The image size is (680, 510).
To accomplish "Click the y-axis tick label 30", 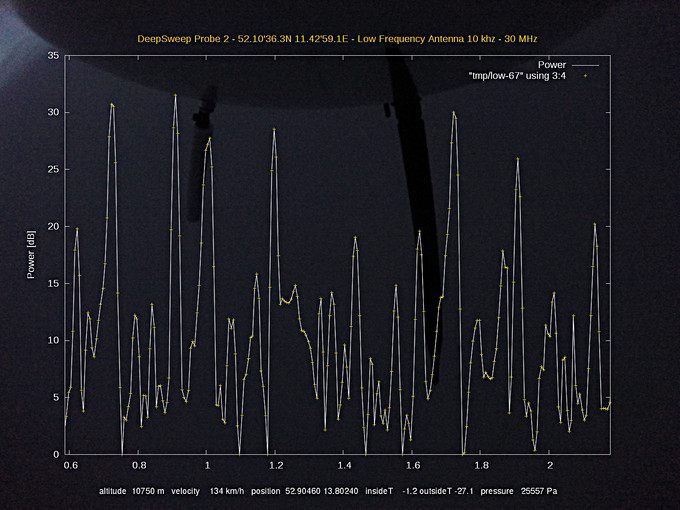I will tap(53, 112).
